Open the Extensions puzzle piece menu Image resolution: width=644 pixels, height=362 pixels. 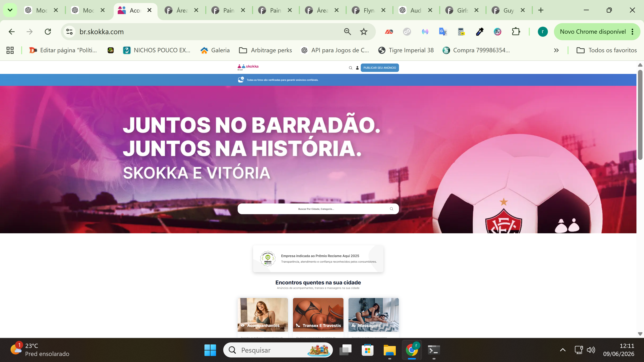[x=516, y=32]
